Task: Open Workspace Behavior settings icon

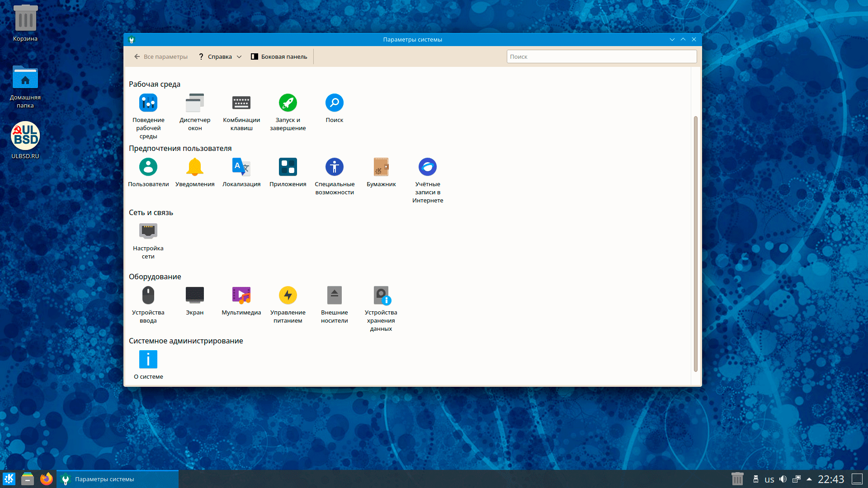Action: click(x=148, y=103)
